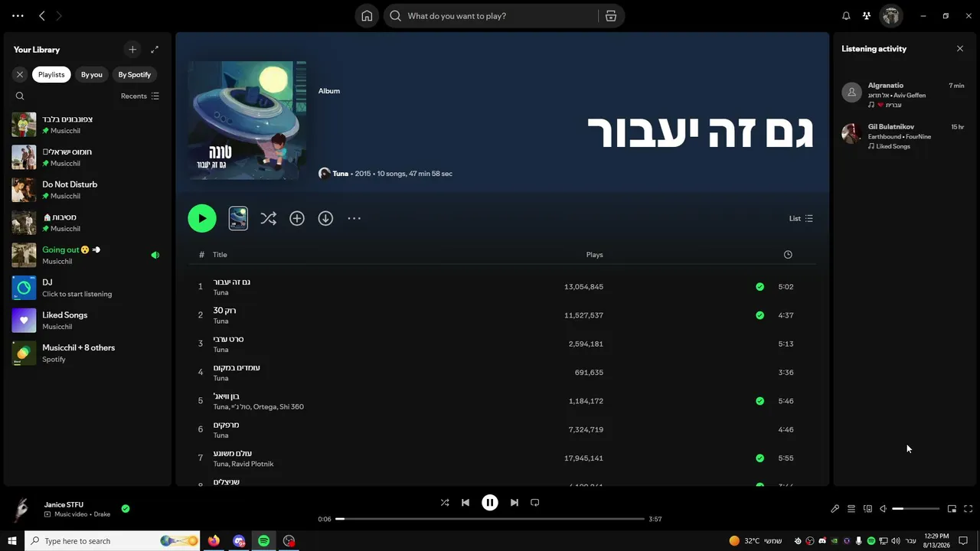Open the What's New notifications bell
The image size is (980, 551).
coord(846,16)
